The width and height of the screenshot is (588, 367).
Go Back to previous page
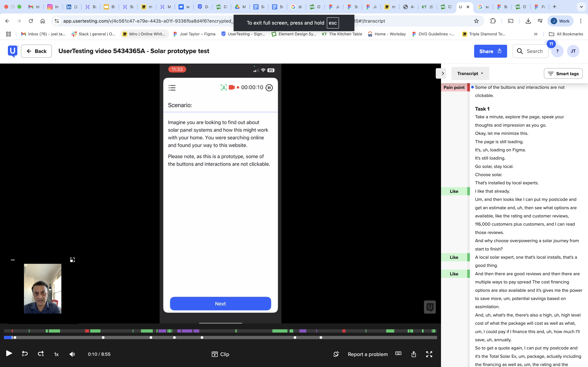point(36,51)
